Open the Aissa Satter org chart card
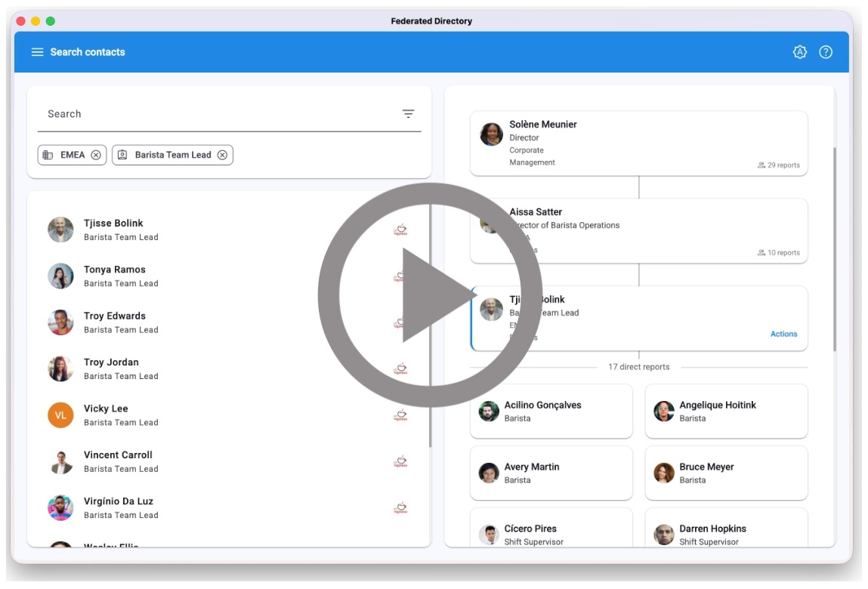The image size is (868, 589). tap(638, 231)
